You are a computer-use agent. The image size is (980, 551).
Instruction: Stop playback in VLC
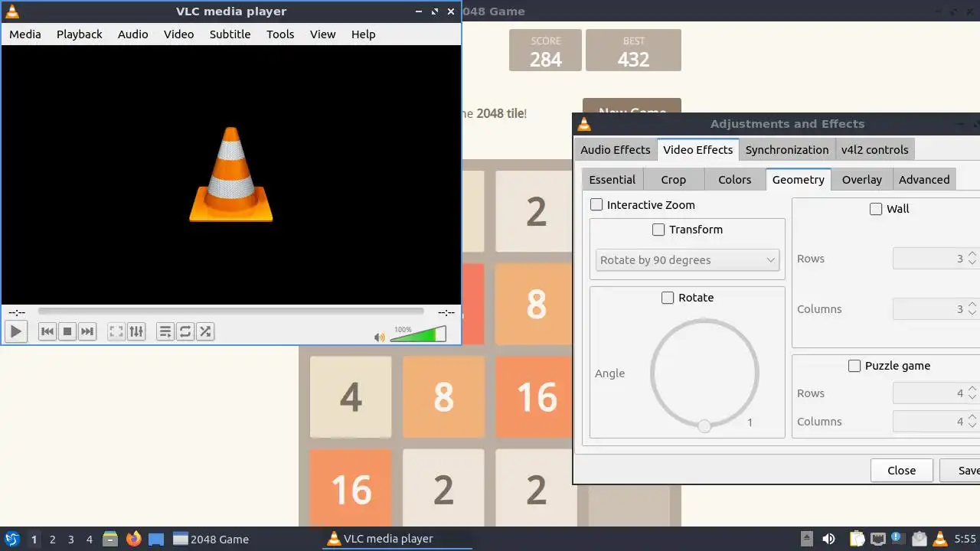pos(67,331)
